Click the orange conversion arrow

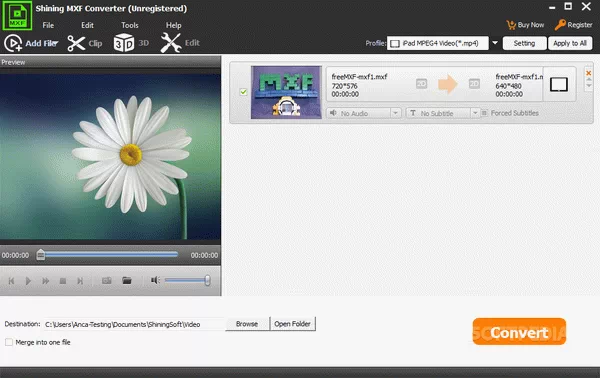tap(448, 84)
